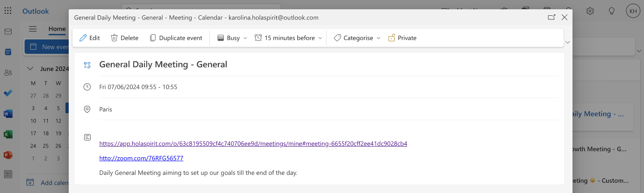Open the tips lightbulb icon
644x193 pixels.
click(611, 11)
